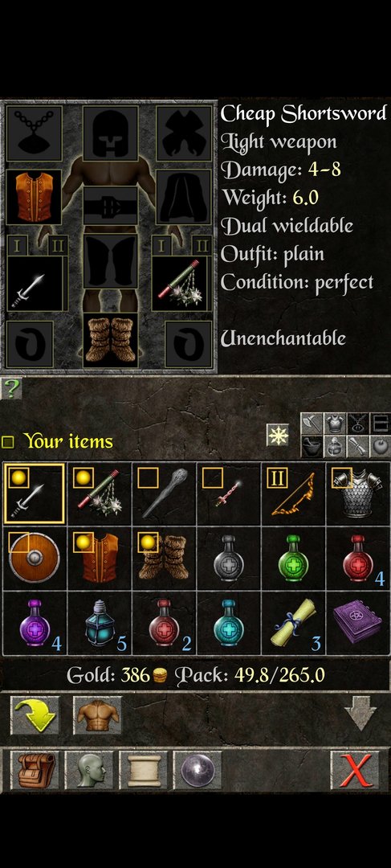The height and width of the screenshot is (868, 391).
Task: Toggle equip marker on the mace item
Action: pos(149,478)
